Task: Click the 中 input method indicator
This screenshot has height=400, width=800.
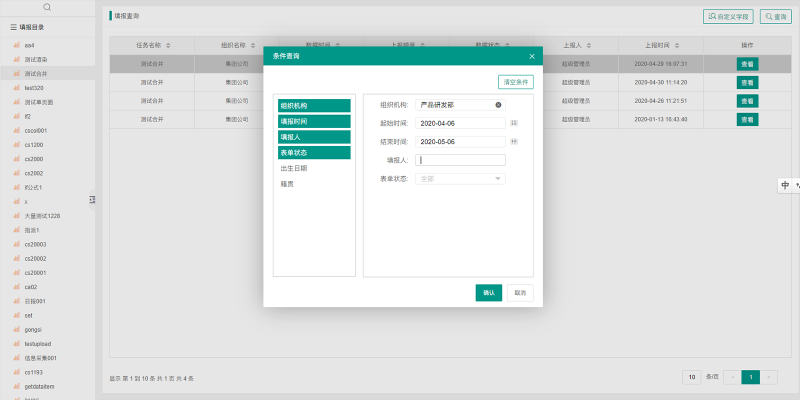Action: (x=785, y=185)
